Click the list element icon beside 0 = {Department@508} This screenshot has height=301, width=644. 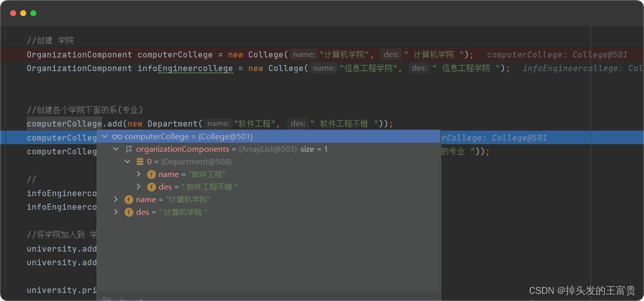point(140,162)
